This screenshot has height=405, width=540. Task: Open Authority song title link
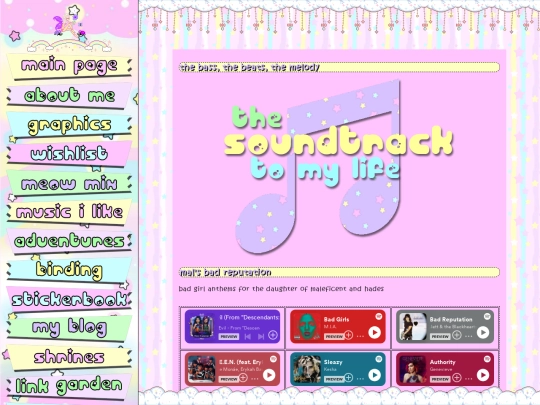(x=443, y=362)
